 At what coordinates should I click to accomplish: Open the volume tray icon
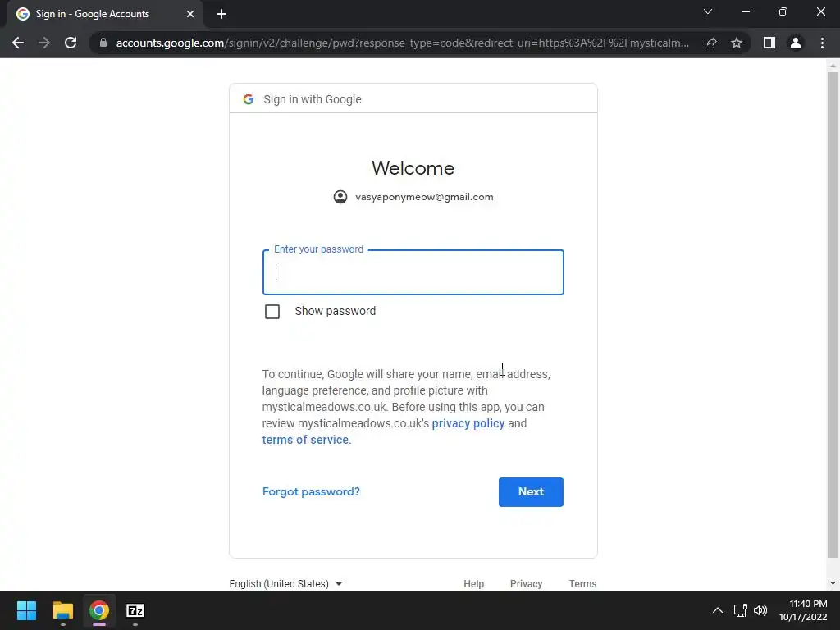[760, 610]
